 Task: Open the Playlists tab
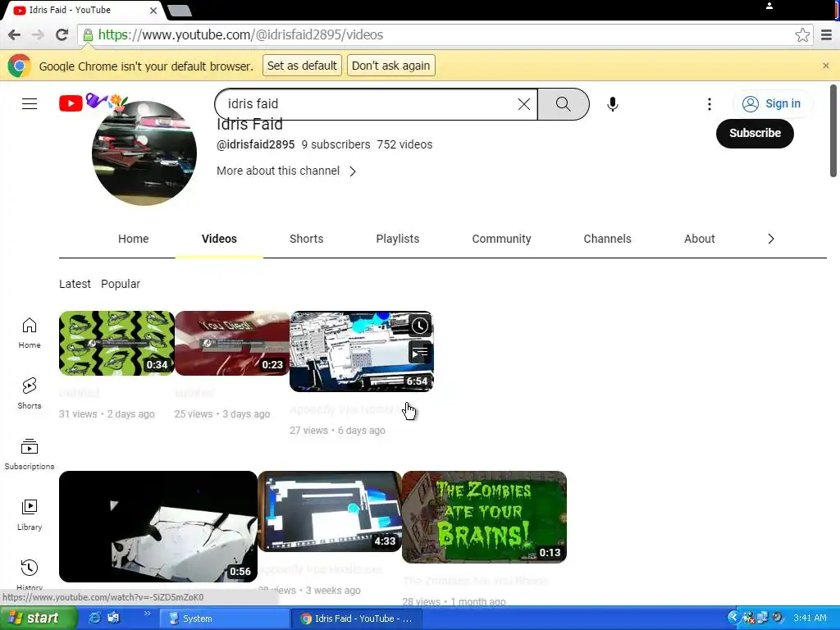pos(398,239)
